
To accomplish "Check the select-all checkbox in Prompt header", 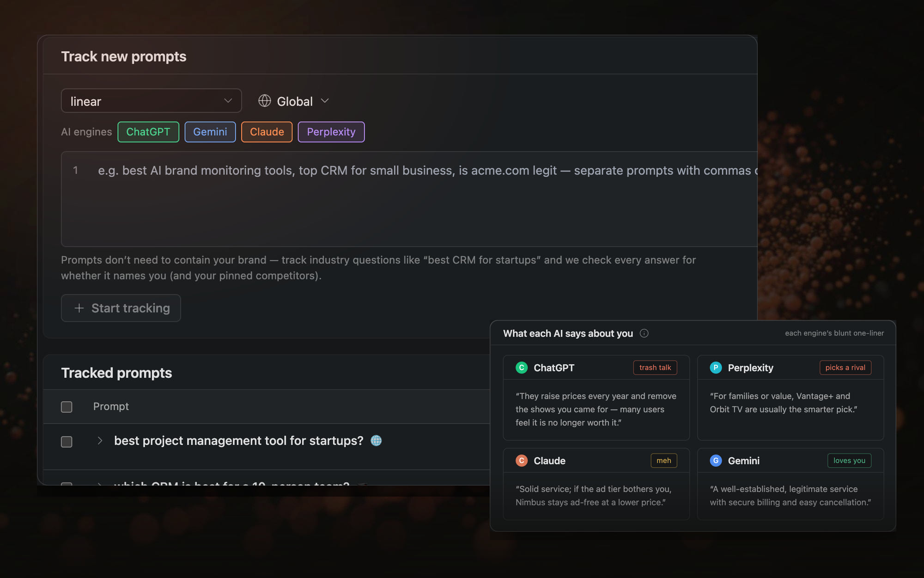I will click(x=67, y=407).
